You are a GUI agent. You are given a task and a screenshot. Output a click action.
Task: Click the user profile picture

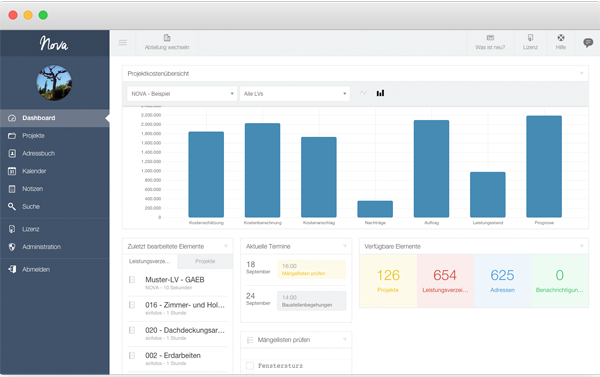click(x=54, y=83)
